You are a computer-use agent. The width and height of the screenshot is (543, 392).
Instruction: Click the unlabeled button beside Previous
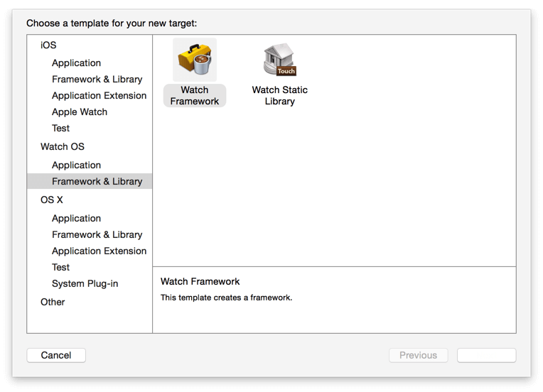(486, 355)
